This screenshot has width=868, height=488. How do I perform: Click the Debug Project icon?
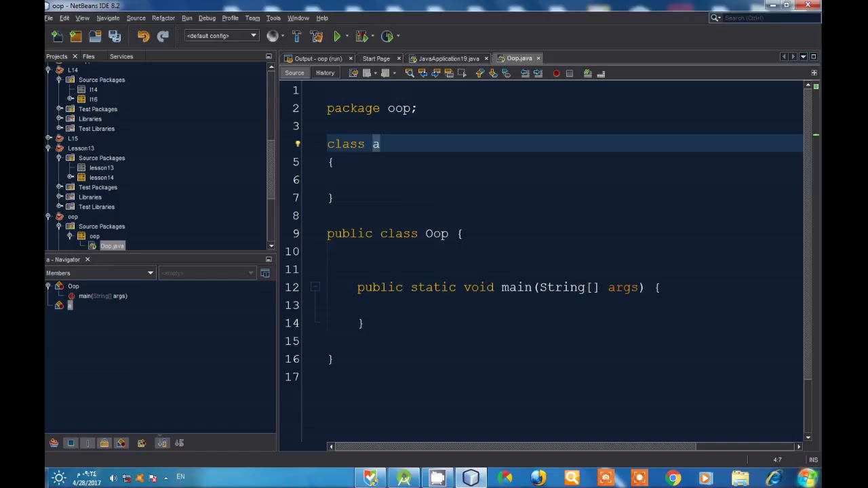(x=361, y=36)
